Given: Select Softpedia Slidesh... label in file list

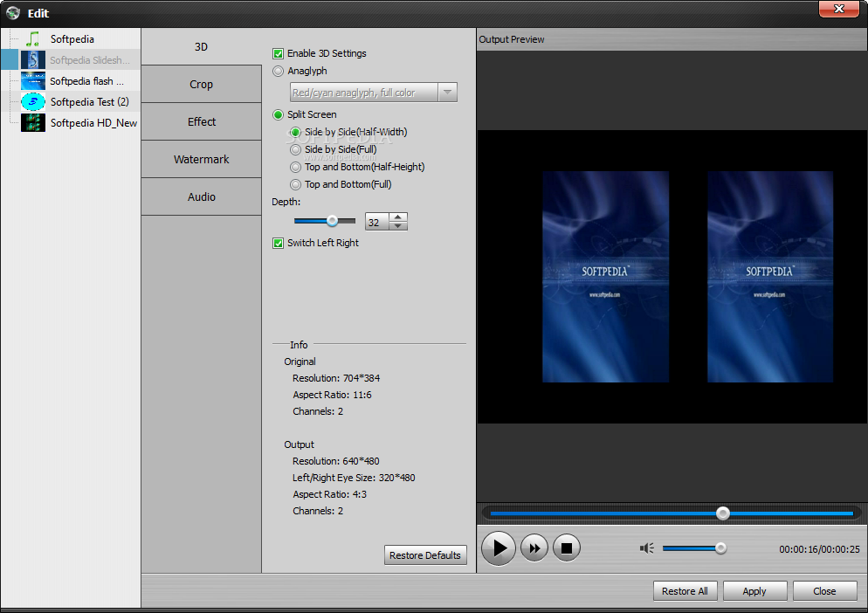Looking at the screenshot, I should 90,60.
